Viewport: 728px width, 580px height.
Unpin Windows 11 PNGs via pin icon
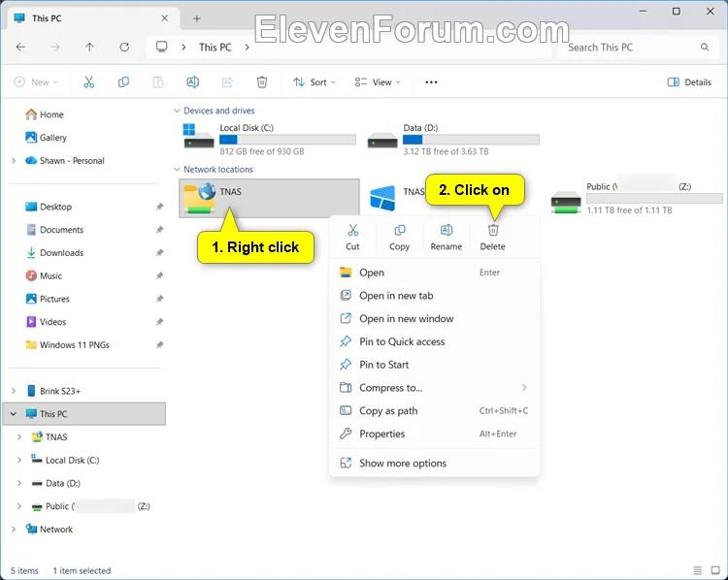click(160, 344)
